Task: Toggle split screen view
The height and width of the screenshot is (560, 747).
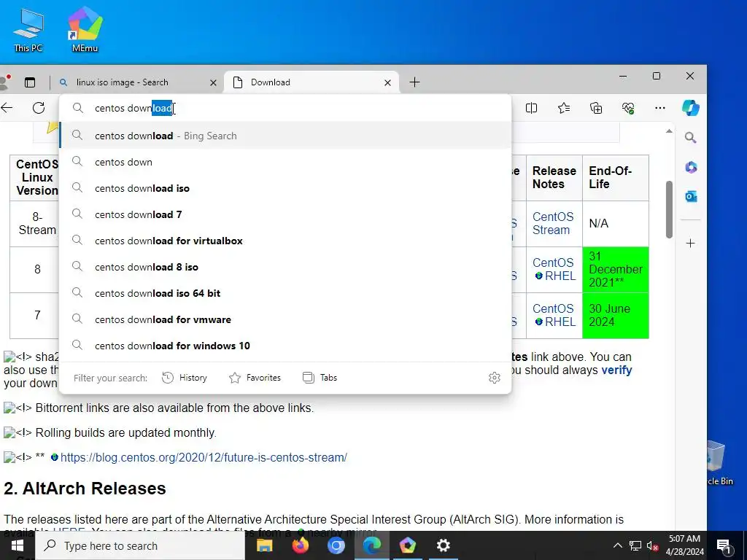Action: pos(531,108)
